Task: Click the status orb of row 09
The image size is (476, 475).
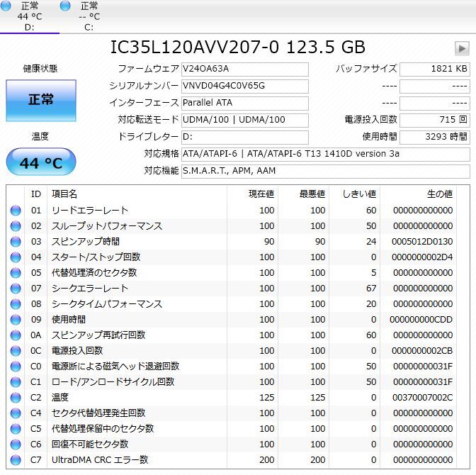Action: 16,320
